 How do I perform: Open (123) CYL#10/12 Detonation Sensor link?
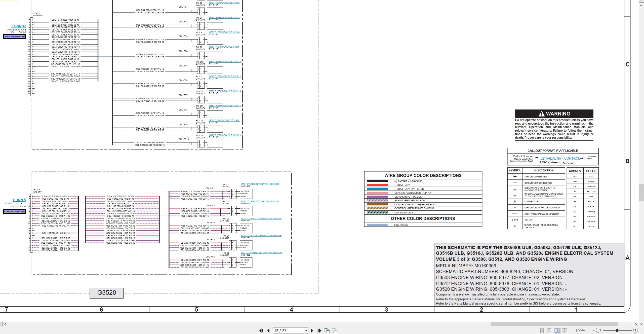(x=261, y=218)
